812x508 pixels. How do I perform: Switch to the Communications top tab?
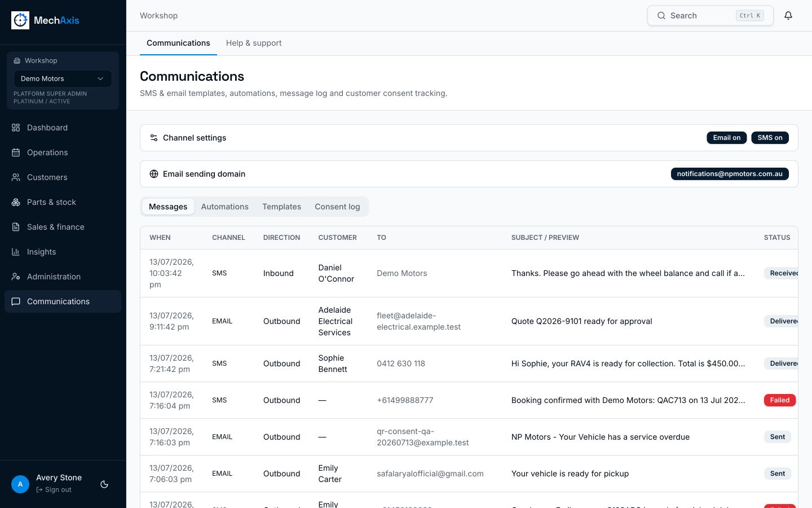(178, 43)
